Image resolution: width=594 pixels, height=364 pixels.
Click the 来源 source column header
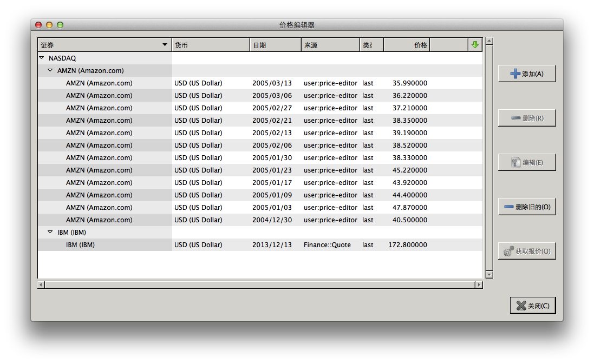coord(330,45)
